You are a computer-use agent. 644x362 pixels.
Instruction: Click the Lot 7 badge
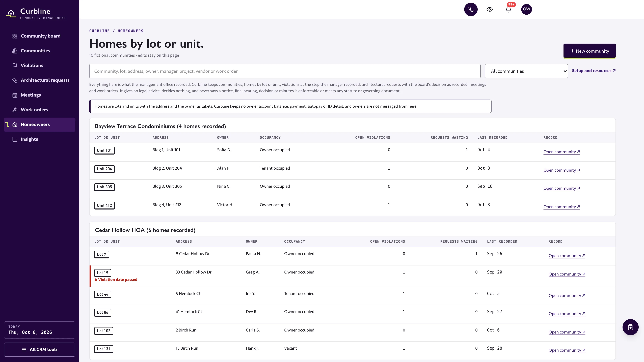(101, 254)
